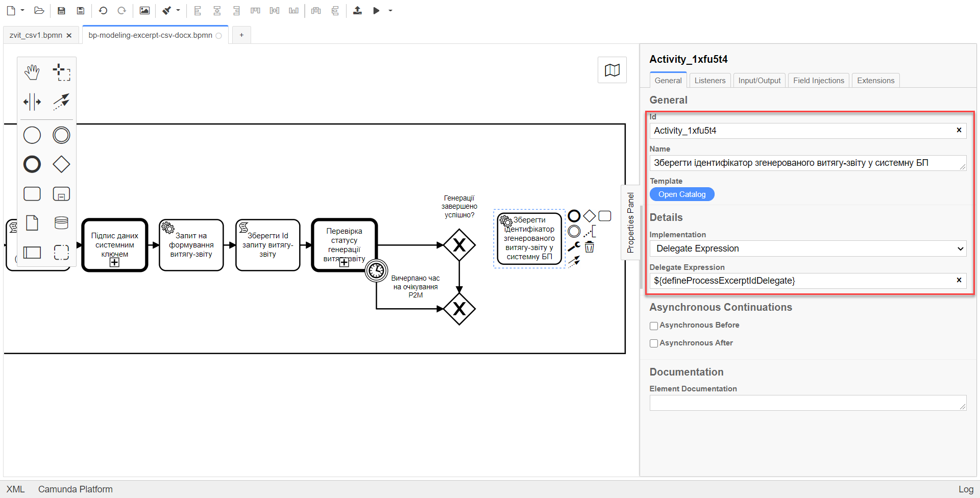The image size is (980, 498).
Task: Switch to zvit_csv1.bpmn tab
Action: click(36, 35)
